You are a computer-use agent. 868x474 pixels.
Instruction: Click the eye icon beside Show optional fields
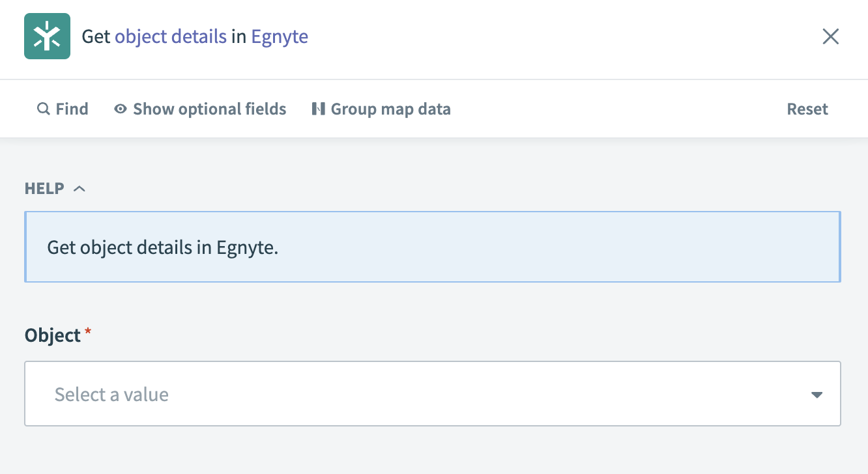tap(120, 109)
